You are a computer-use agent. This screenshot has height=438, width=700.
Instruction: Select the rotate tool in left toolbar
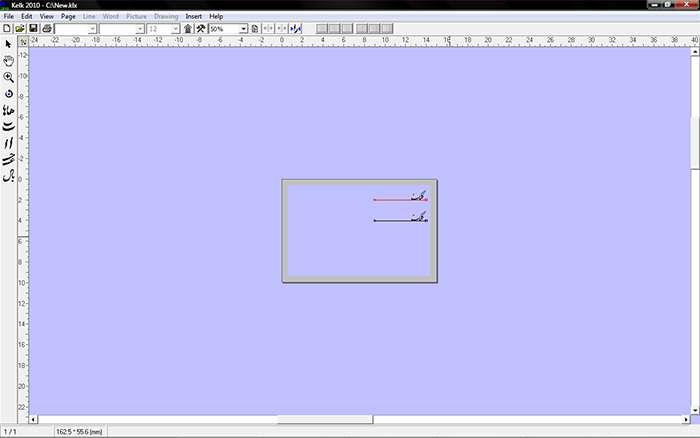click(x=8, y=92)
